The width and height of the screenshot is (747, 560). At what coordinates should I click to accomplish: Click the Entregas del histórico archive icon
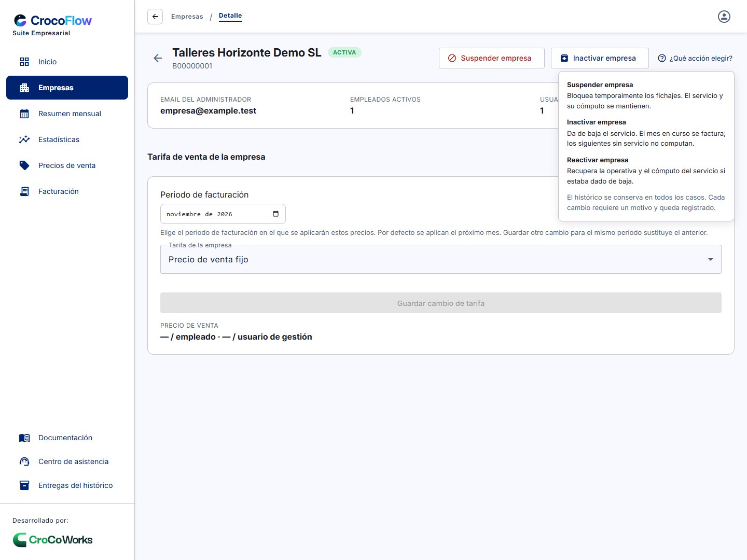[24, 485]
